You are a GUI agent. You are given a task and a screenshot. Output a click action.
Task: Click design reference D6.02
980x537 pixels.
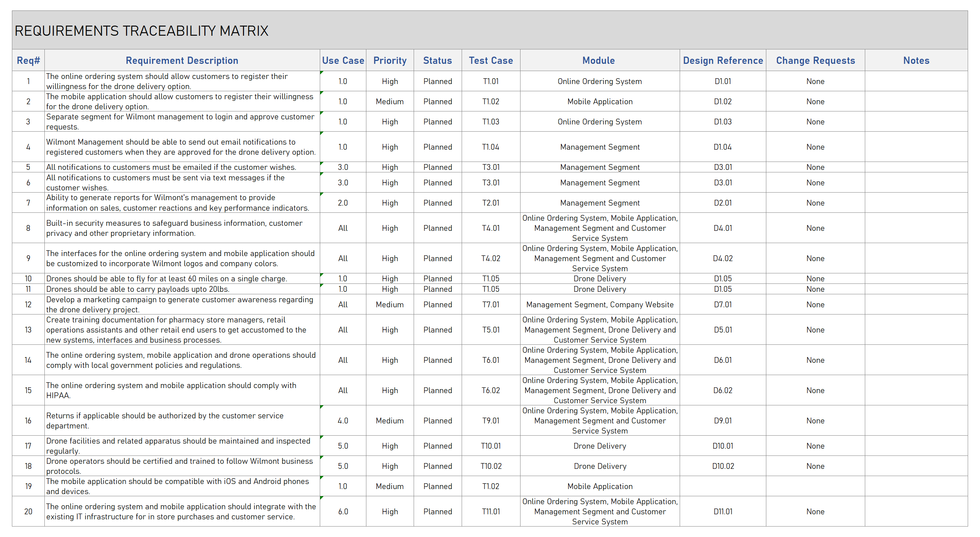tap(722, 390)
